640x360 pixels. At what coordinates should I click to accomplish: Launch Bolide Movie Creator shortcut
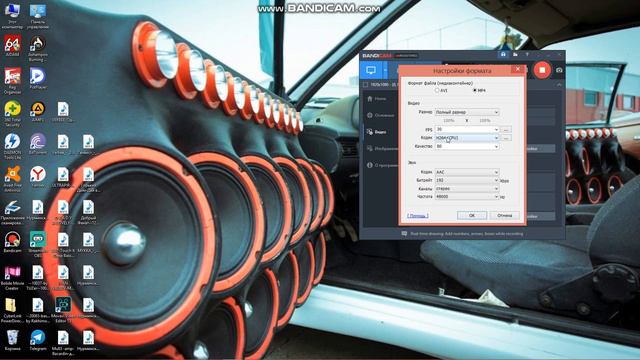12,278
